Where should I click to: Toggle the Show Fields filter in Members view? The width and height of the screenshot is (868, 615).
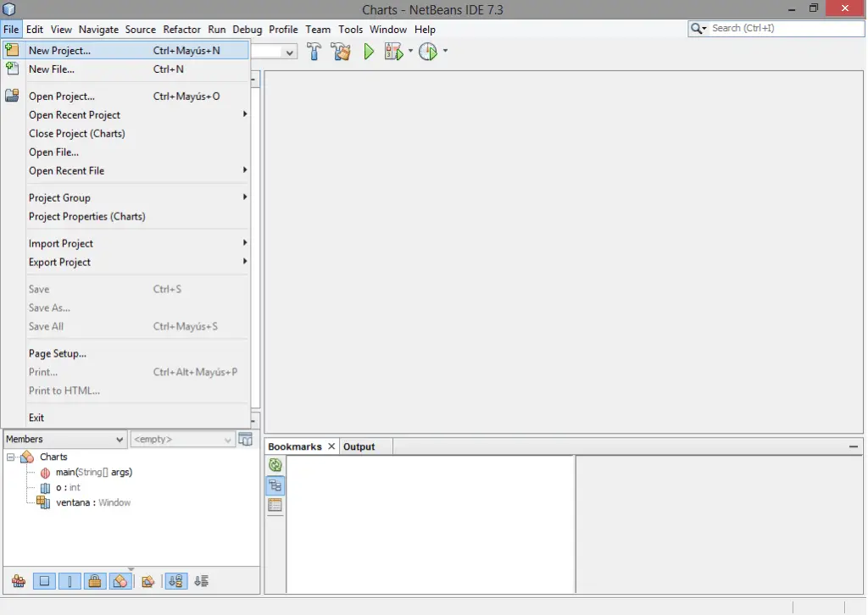44,581
